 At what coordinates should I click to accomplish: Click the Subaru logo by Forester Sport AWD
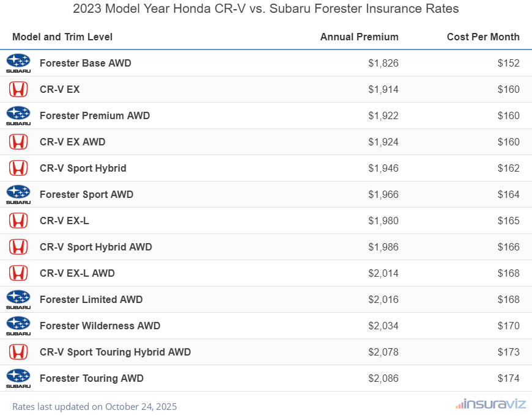pos(18,194)
